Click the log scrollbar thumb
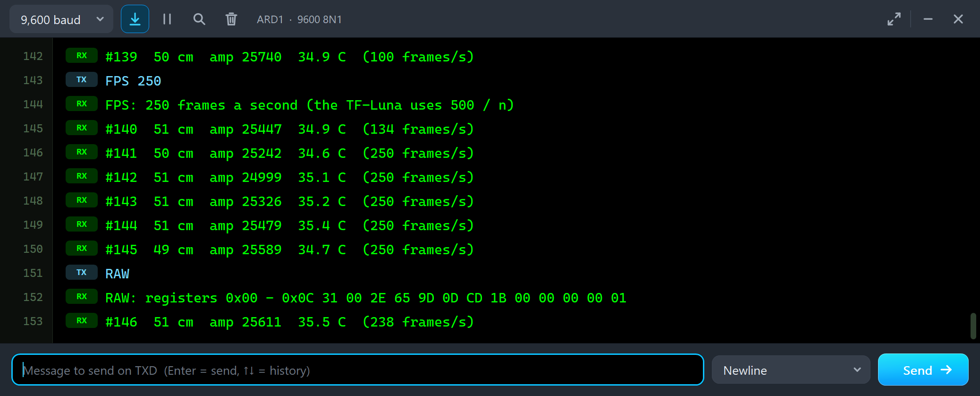980x396 pixels. tap(973, 326)
